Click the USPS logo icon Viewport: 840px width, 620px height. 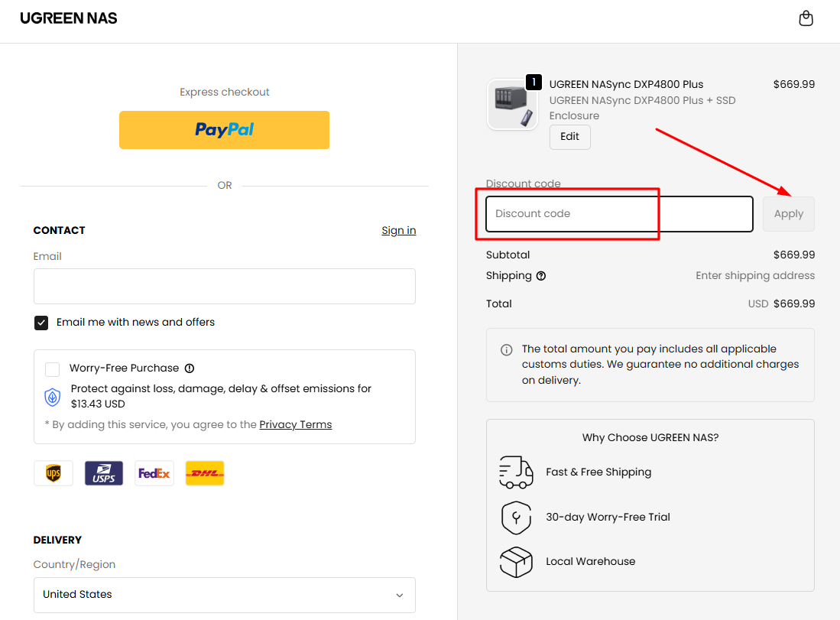coord(103,472)
